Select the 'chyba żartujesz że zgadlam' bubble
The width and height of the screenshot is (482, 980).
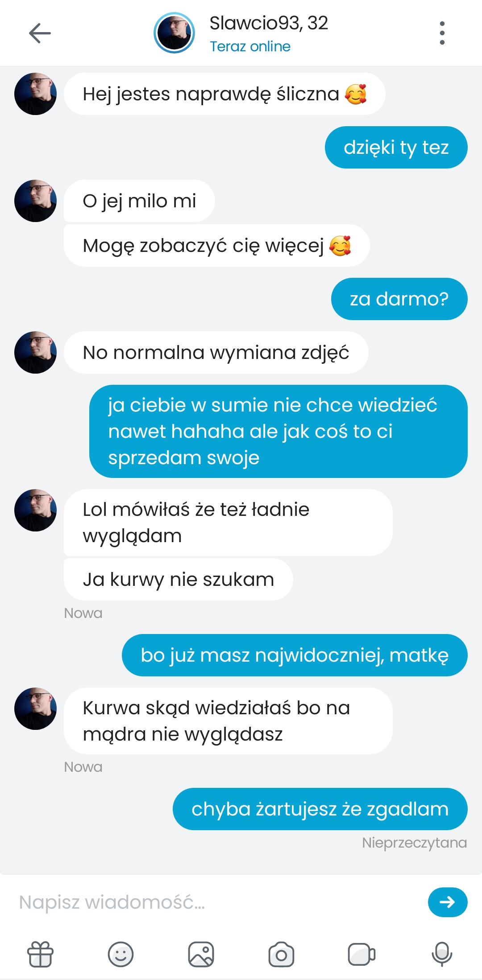click(x=320, y=809)
